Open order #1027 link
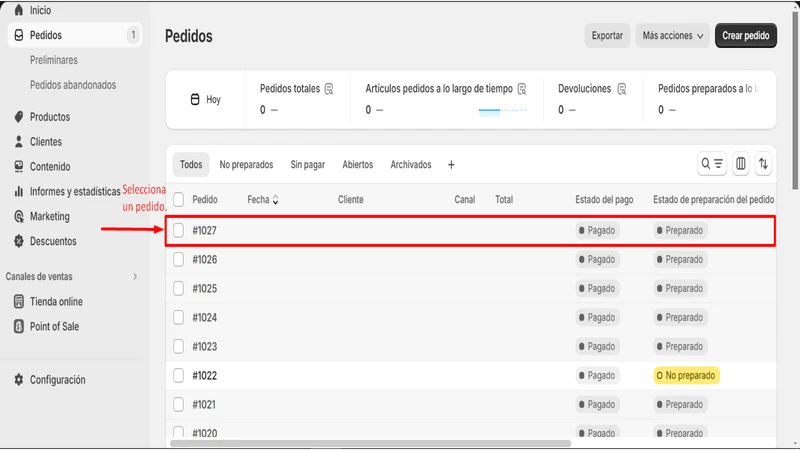The image size is (800, 450). click(x=205, y=231)
